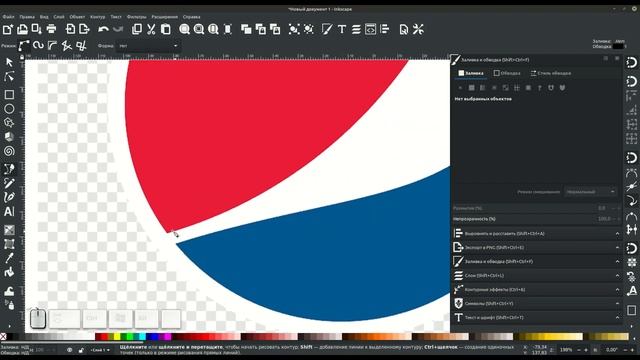This screenshot has width=640, height=360.
Task: Click the flat color fill button
Action: [471, 88]
